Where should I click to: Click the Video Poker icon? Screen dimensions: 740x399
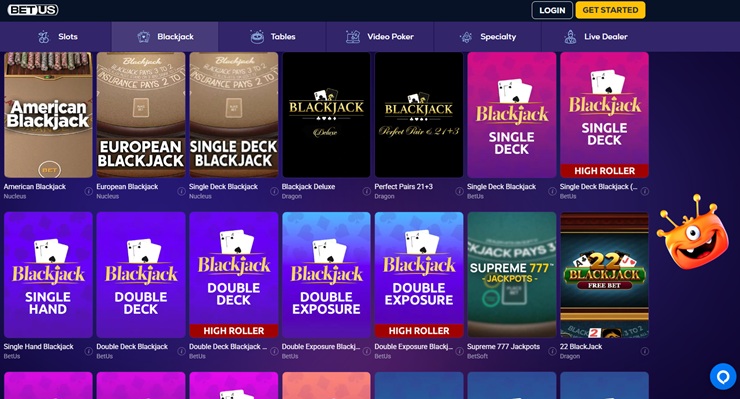pos(353,36)
